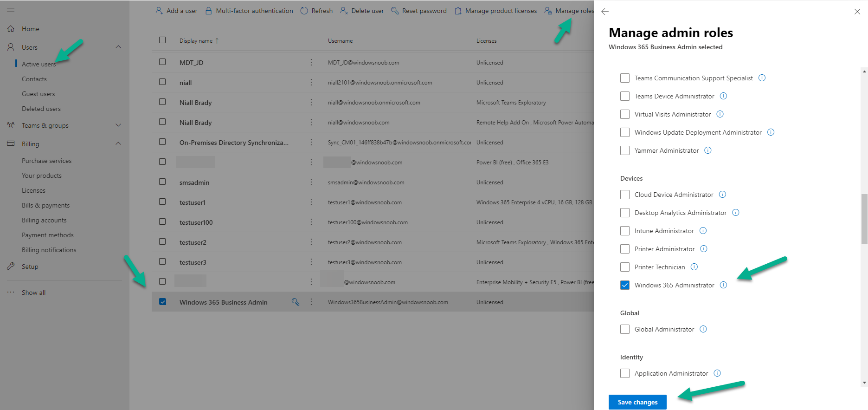Image resolution: width=868 pixels, height=410 pixels.
Task: Show info for Virtual Visits Administrator role
Action: click(720, 114)
